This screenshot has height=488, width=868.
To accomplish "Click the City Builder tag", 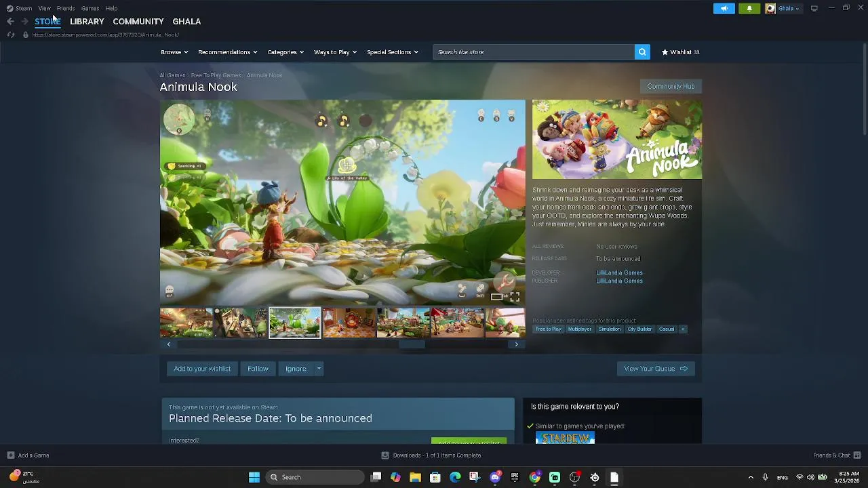I will coord(639,329).
